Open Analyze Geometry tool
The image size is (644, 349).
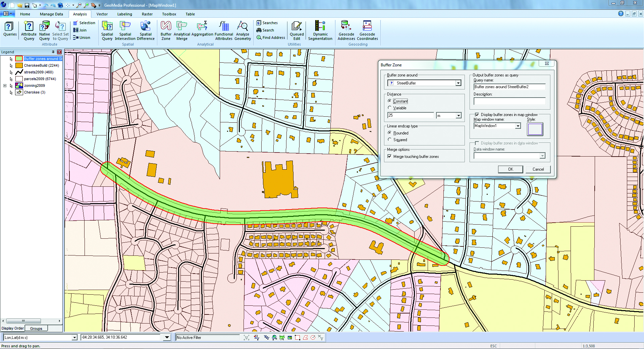pyautogui.click(x=243, y=31)
